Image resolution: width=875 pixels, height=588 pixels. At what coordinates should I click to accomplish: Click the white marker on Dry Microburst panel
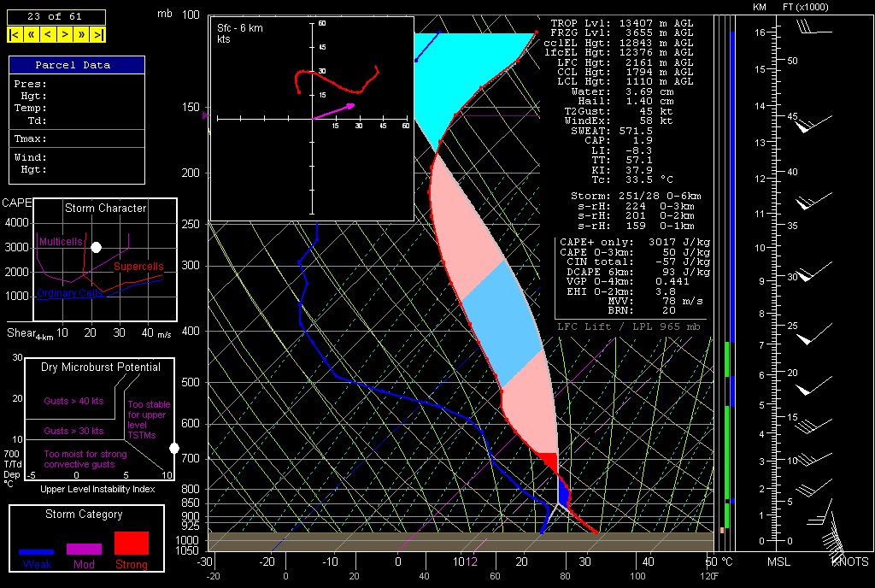174,448
